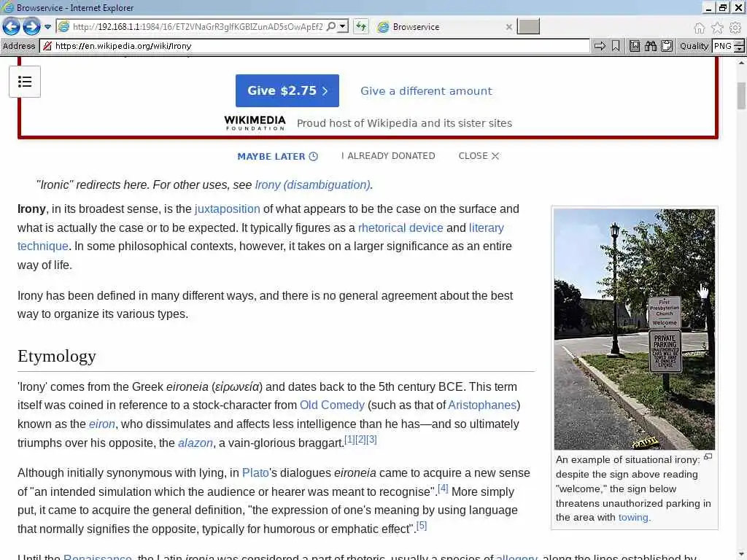Click the Quality label
747x560 pixels.
(x=694, y=46)
